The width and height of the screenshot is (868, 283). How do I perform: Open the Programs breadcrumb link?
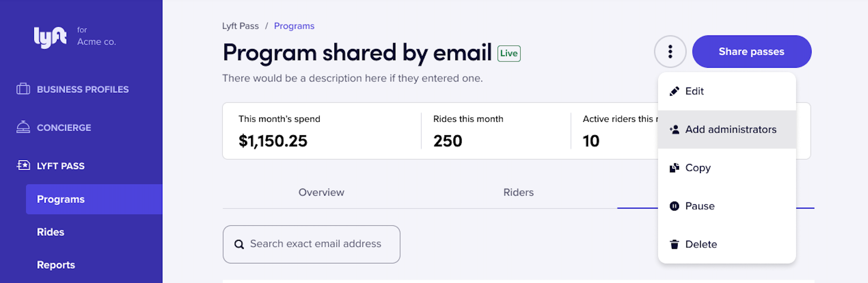(294, 26)
